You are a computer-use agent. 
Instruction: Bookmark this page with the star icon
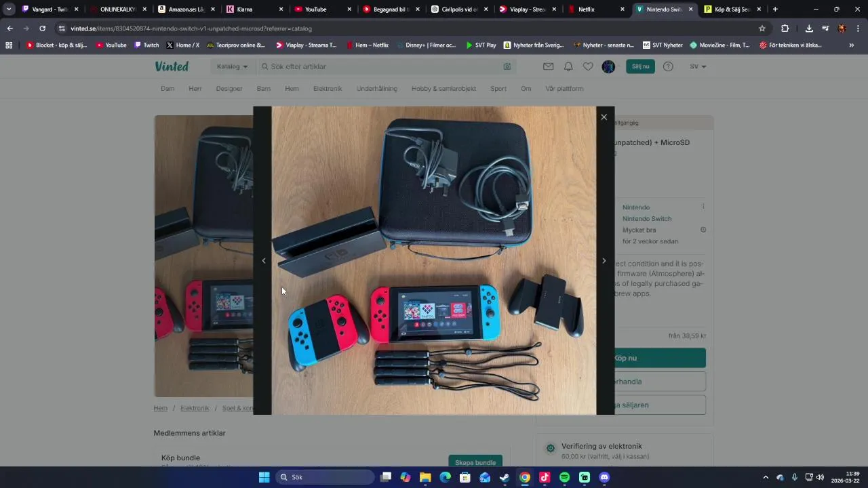(x=762, y=28)
